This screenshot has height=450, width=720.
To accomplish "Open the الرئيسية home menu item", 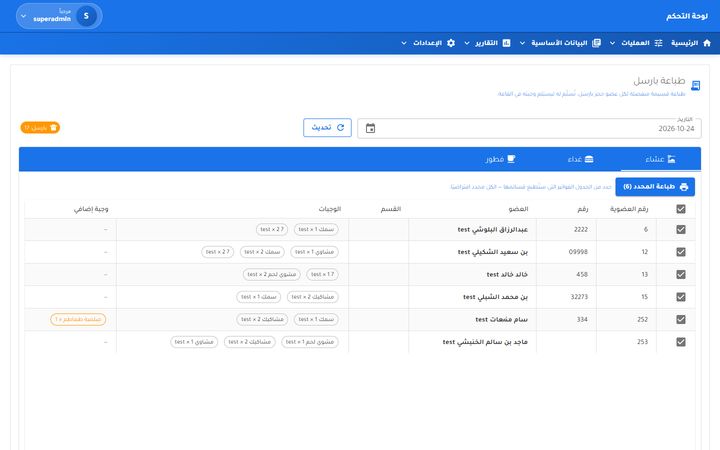I will pyautogui.click(x=691, y=43).
